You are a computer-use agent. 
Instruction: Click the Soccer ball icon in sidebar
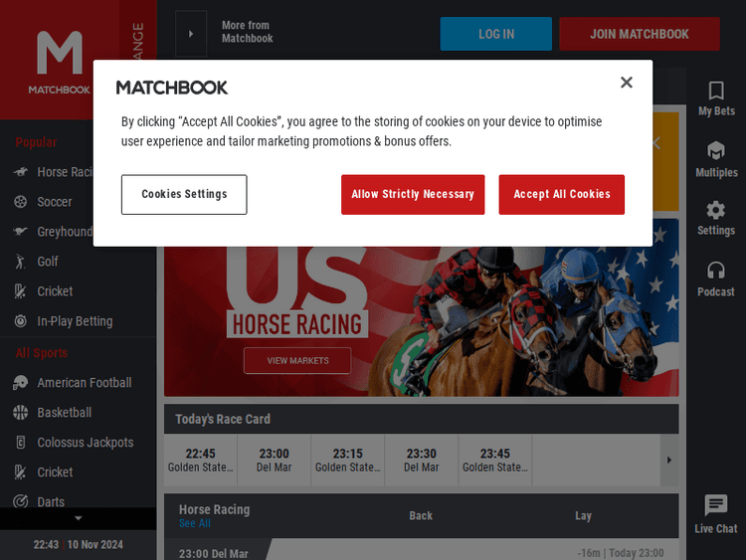pyautogui.click(x=20, y=202)
